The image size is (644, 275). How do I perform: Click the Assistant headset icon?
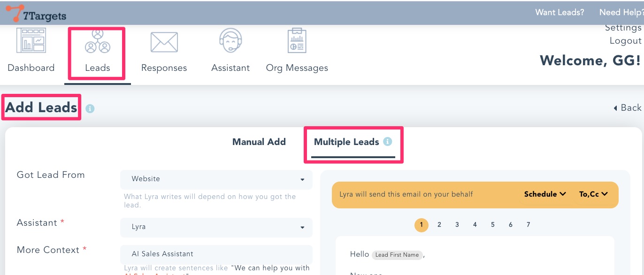(230, 41)
